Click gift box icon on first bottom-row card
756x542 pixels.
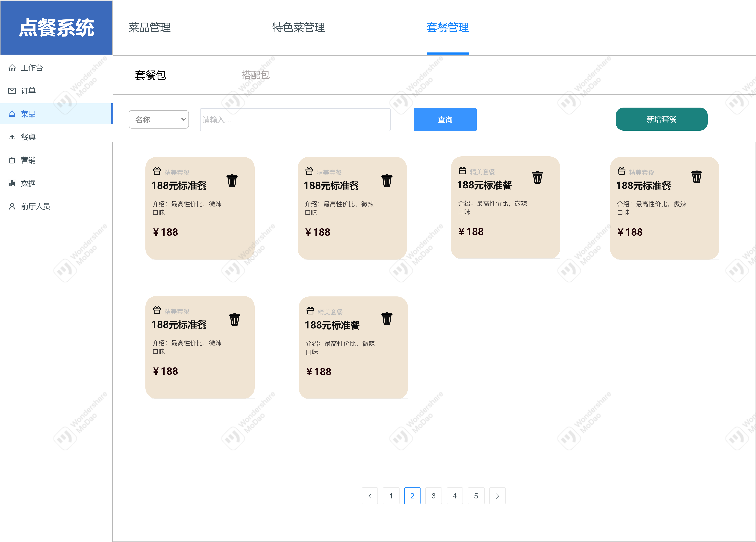click(157, 310)
